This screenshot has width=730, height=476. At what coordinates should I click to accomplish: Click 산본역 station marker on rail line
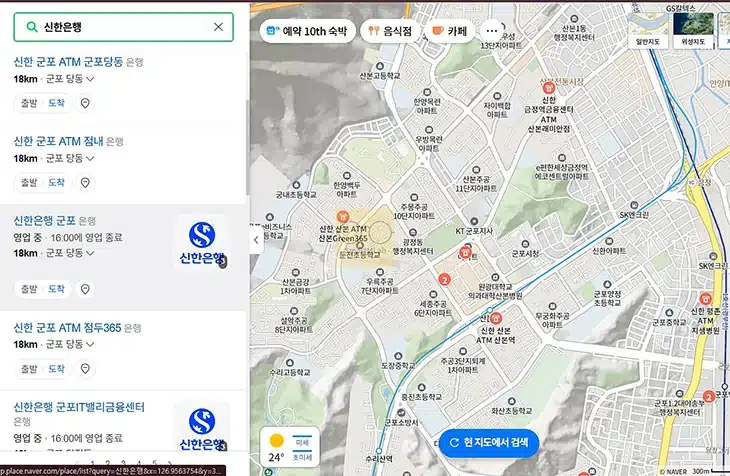(490, 310)
